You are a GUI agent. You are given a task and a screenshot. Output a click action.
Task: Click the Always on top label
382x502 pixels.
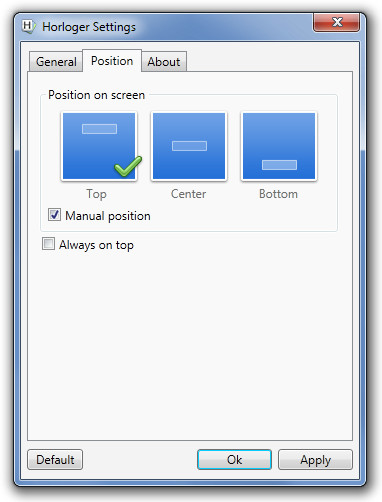[x=96, y=245]
